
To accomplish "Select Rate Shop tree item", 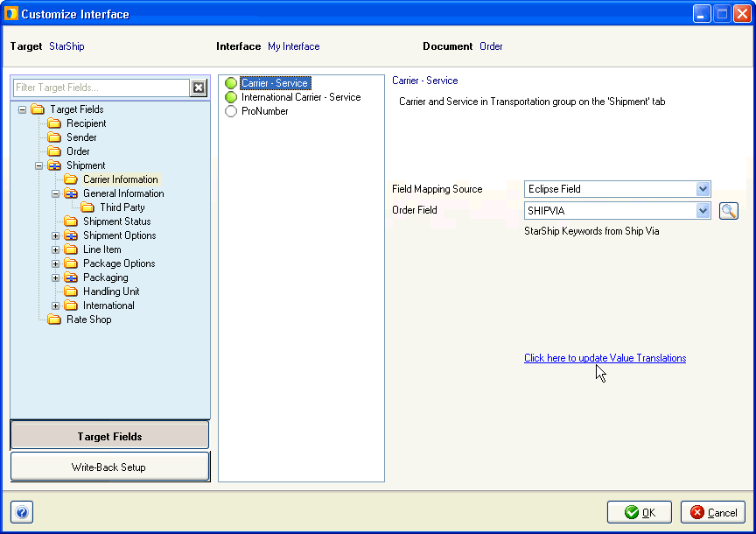I will click(x=89, y=320).
